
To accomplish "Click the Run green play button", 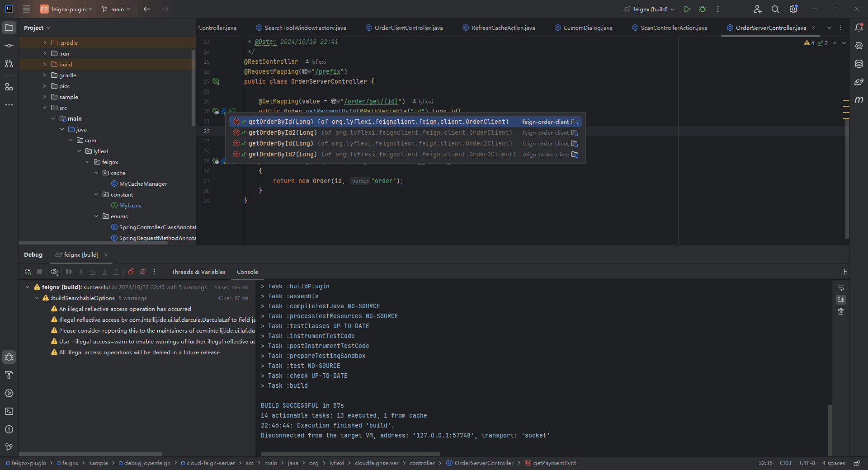I will pos(687,9).
